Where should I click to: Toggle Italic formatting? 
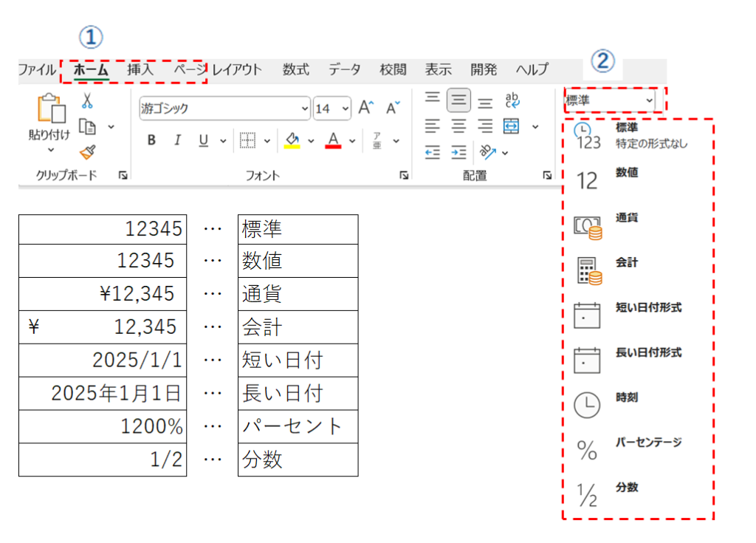click(177, 140)
